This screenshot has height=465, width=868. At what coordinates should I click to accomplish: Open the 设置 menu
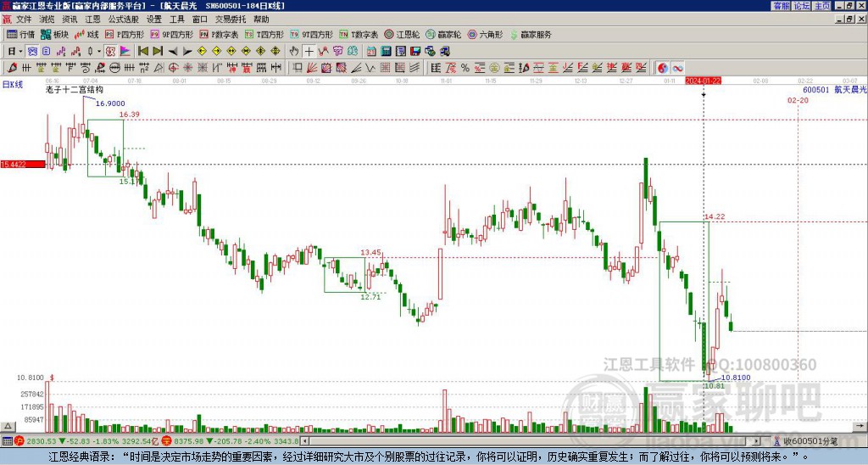pos(154,20)
